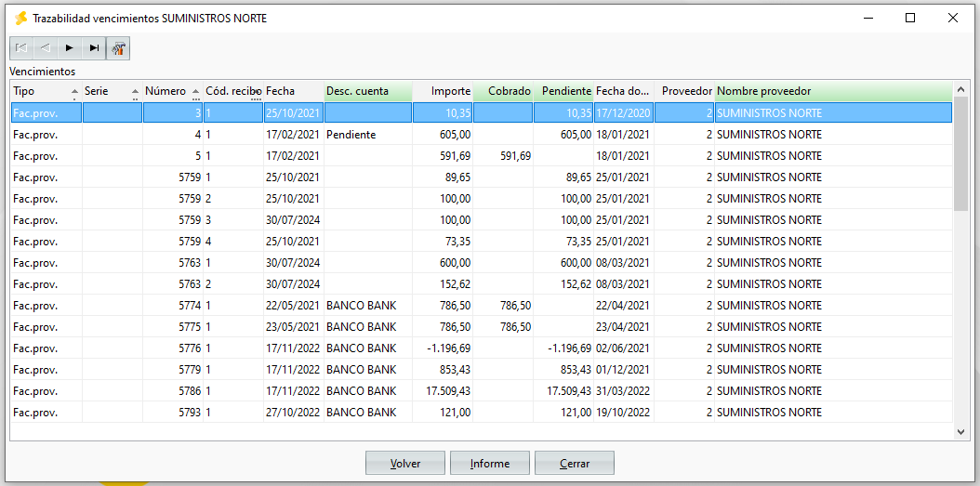The height and width of the screenshot is (486, 980).
Task: Select the row with importe 17.509,43
Action: point(482,391)
